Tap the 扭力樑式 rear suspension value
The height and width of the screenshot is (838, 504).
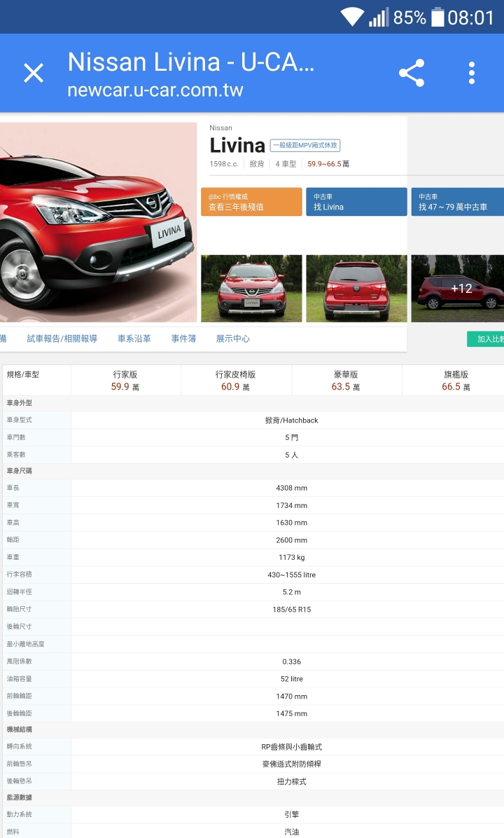[x=291, y=782]
